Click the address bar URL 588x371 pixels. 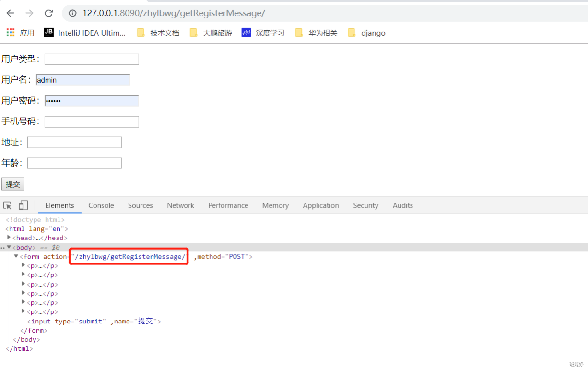(174, 13)
